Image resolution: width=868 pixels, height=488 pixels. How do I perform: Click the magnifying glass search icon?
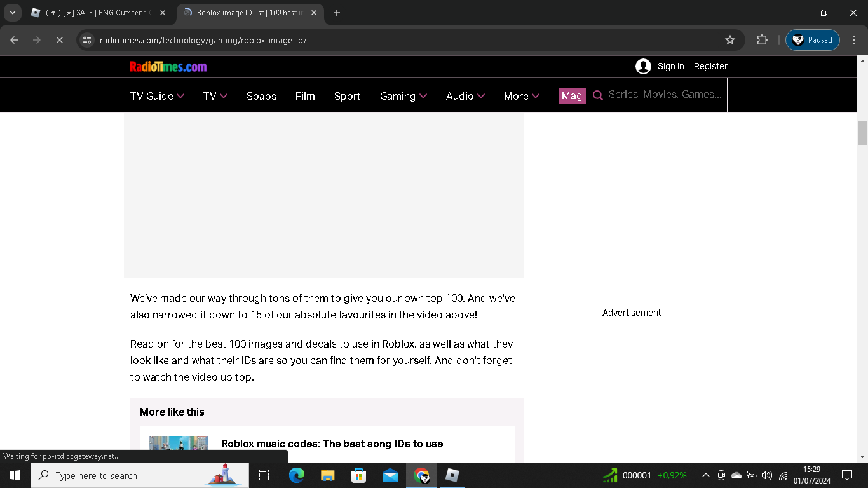[597, 95]
